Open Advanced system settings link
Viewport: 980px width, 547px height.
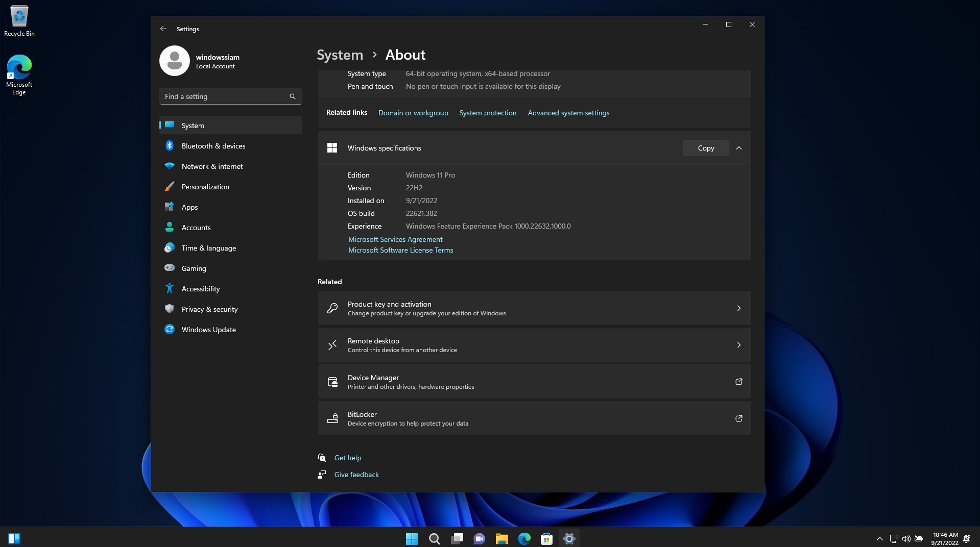[568, 113]
